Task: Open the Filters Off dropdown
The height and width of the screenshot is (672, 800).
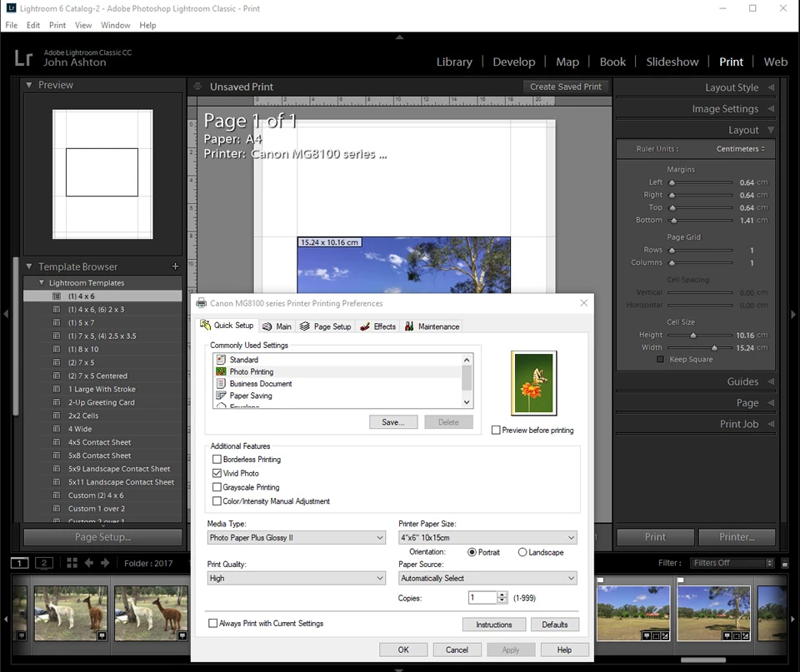Action: 732,563
